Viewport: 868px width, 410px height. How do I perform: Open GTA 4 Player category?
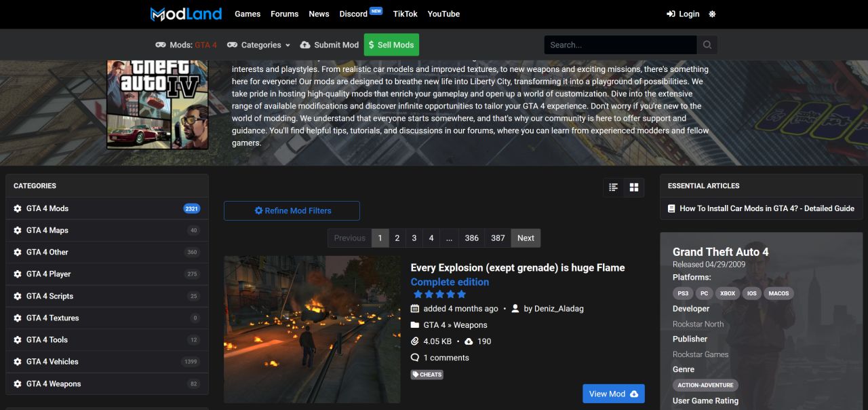[x=107, y=274]
